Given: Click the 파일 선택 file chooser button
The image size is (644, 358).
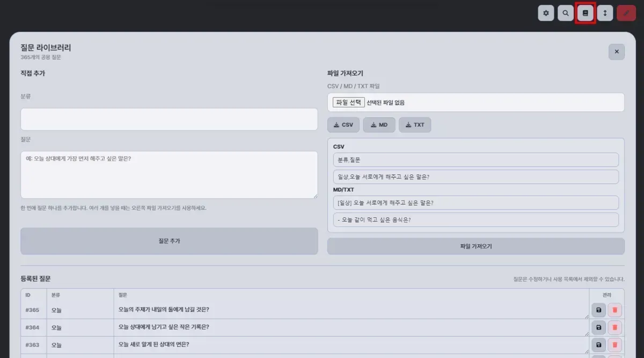Looking at the screenshot, I should [348, 103].
